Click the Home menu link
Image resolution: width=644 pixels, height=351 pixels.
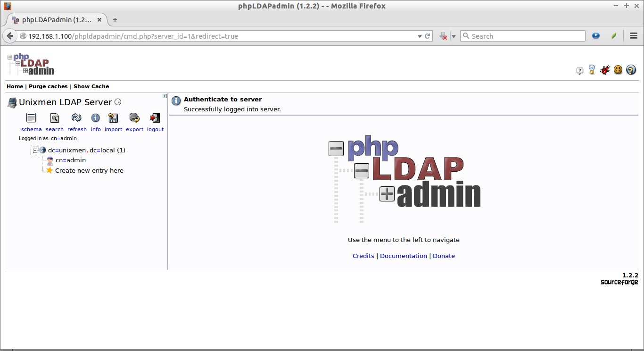tap(15, 86)
